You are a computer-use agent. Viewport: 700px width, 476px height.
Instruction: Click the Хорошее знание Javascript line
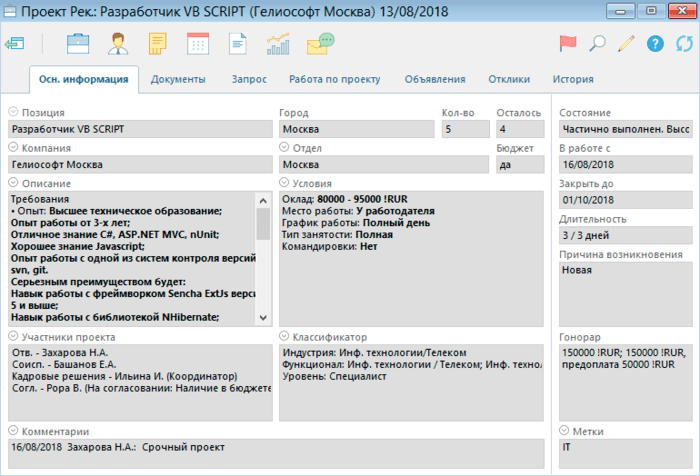pos(78,246)
